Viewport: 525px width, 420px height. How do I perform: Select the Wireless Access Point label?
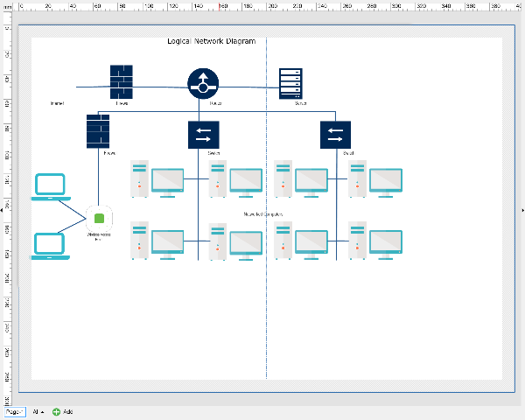[x=99, y=237]
